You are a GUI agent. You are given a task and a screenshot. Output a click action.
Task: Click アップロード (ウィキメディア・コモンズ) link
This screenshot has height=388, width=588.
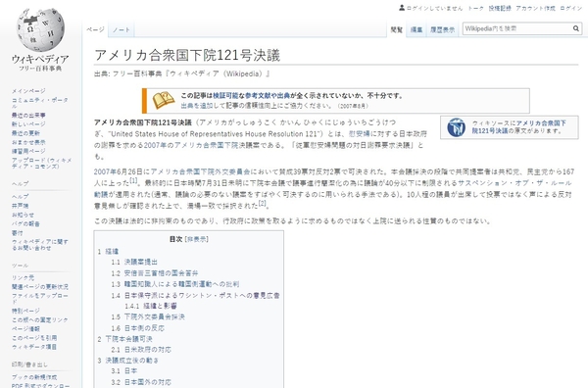41,163
